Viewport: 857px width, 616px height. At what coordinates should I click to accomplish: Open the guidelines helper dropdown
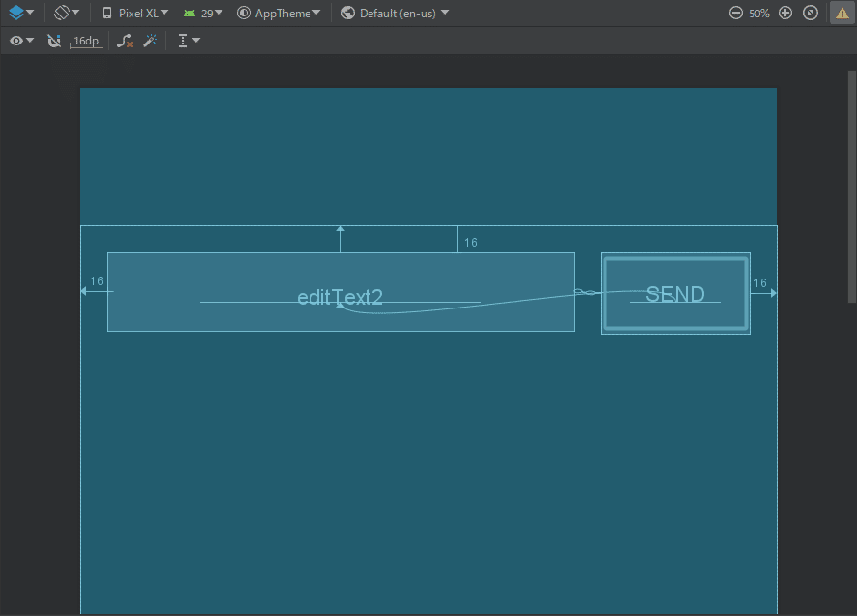pos(189,41)
